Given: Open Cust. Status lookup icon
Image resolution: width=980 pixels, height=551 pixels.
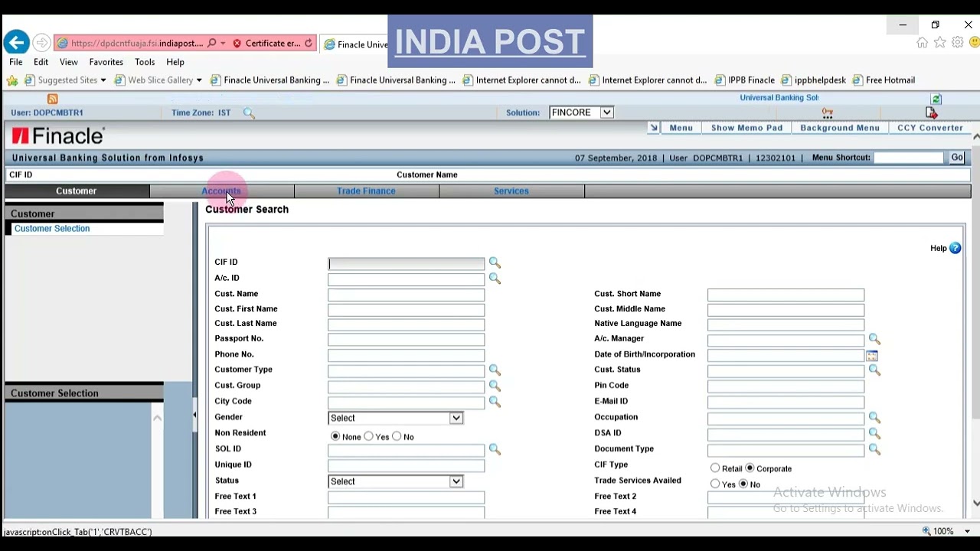Looking at the screenshot, I should (874, 370).
